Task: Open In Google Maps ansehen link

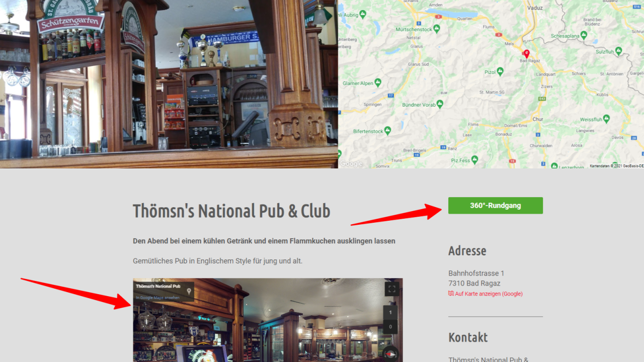Action: (157, 298)
